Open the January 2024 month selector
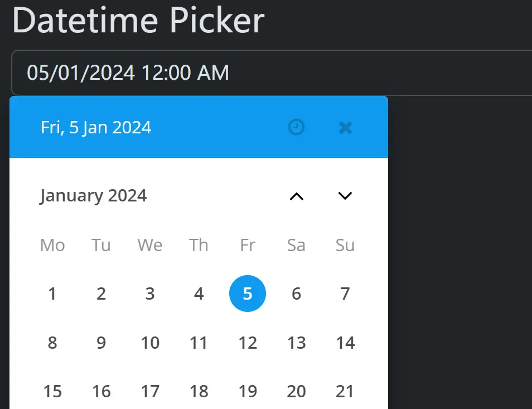The image size is (532, 409). pyautogui.click(x=93, y=196)
